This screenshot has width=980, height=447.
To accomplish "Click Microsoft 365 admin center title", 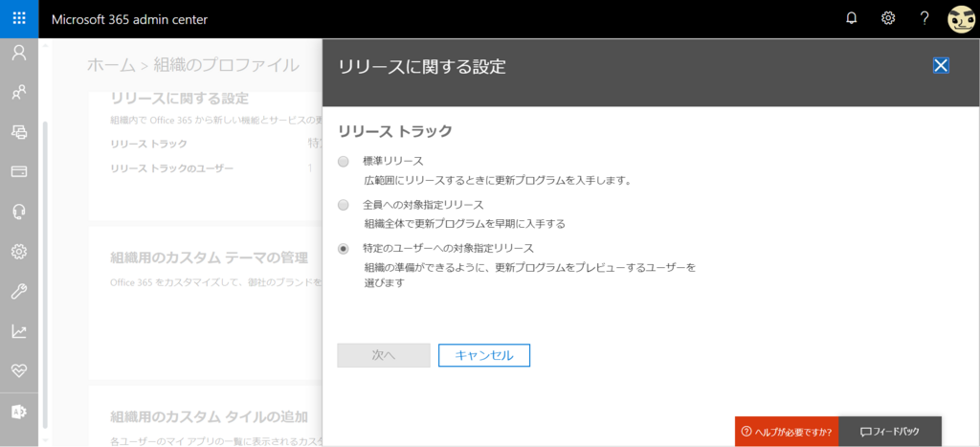I will pyautogui.click(x=129, y=19).
